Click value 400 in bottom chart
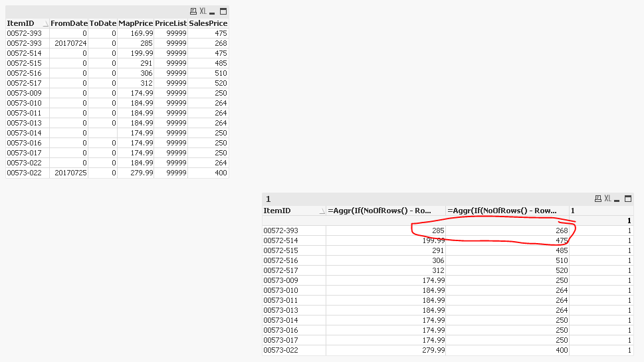Image resolution: width=644 pixels, height=362 pixels. pos(507,350)
